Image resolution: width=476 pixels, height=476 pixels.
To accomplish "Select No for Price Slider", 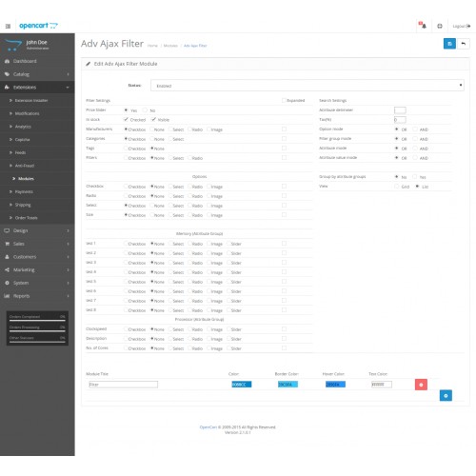I will [145, 110].
